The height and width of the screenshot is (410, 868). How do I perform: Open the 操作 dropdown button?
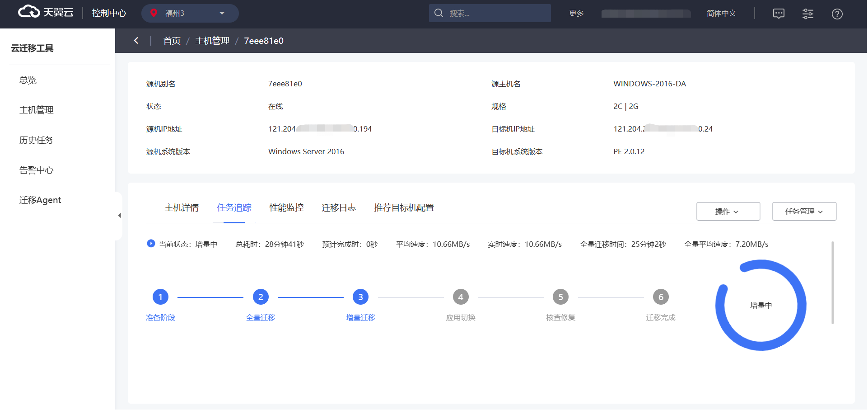coord(728,211)
